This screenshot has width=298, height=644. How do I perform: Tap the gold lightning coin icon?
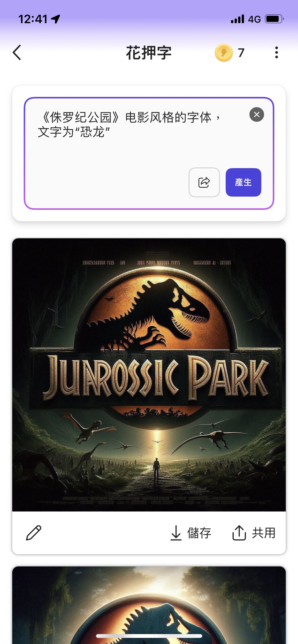(224, 53)
